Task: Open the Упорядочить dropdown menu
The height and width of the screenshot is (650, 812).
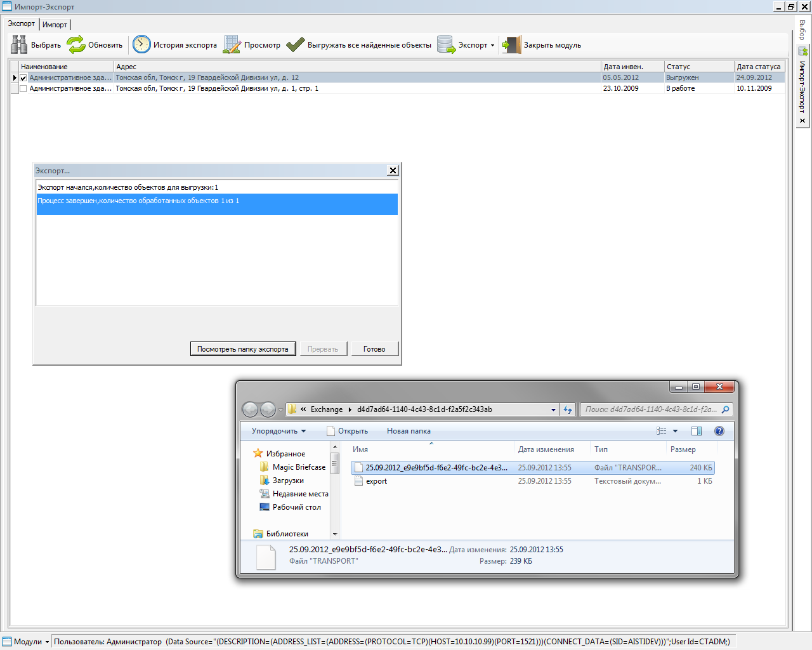Action: point(278,431)
